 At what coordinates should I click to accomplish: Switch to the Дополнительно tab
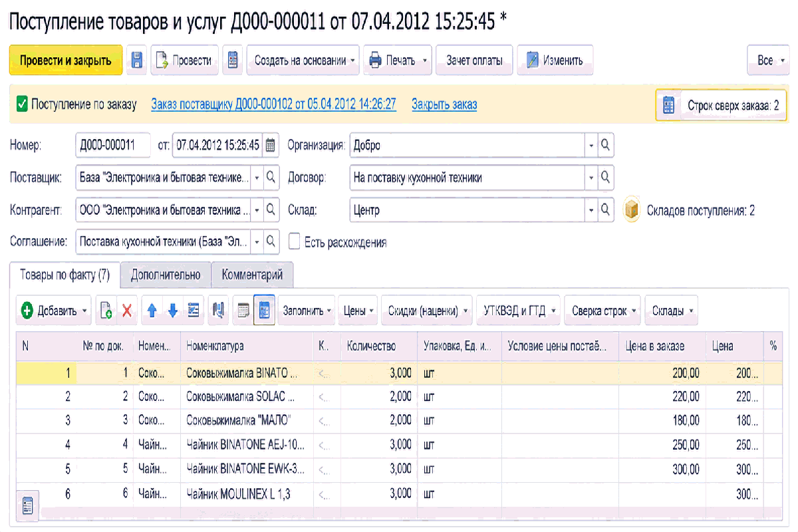pyautogui.click(x=166, y=275)
